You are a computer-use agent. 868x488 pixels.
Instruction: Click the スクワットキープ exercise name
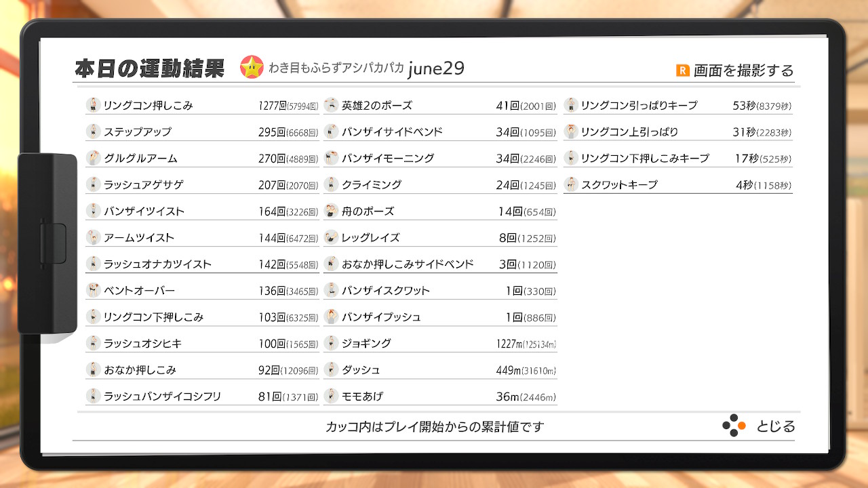point(619,185)
